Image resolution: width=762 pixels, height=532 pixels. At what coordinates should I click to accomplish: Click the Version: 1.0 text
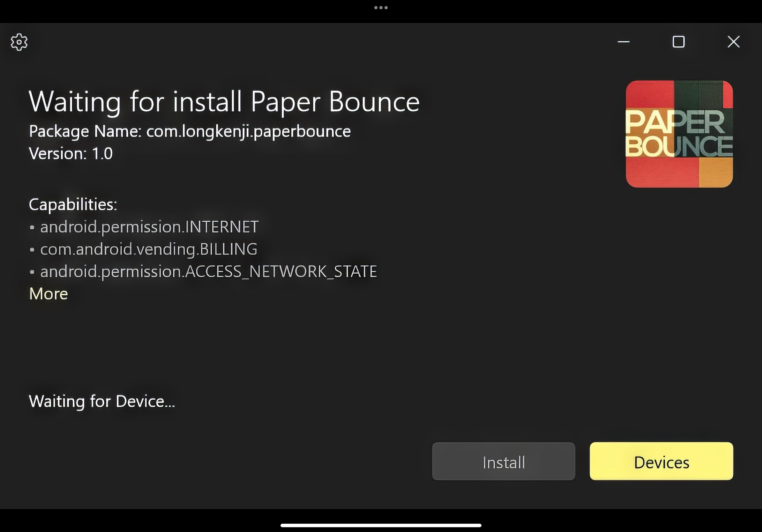71,153
